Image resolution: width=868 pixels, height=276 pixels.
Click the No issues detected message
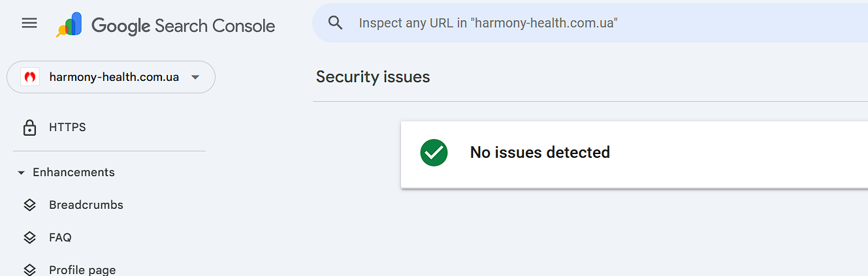pos(539,153)
